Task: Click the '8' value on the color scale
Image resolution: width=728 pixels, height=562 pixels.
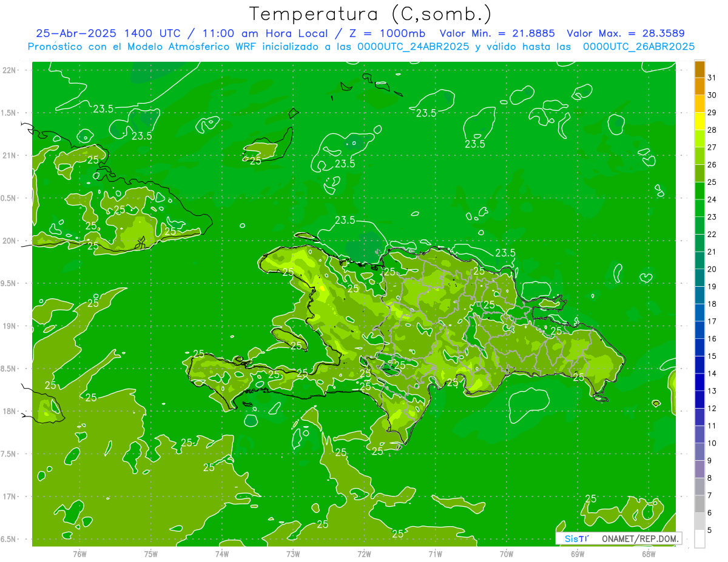Action: tap(710, 478)
